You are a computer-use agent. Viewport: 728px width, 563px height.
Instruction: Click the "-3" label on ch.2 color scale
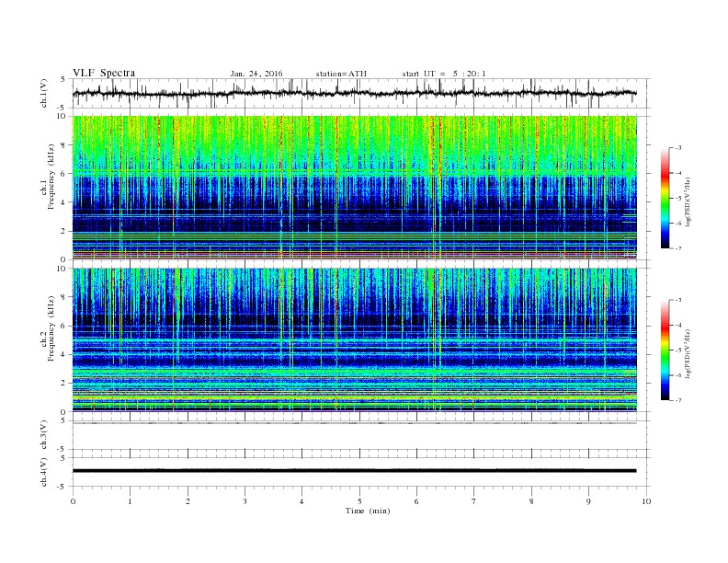click(678, 300)
